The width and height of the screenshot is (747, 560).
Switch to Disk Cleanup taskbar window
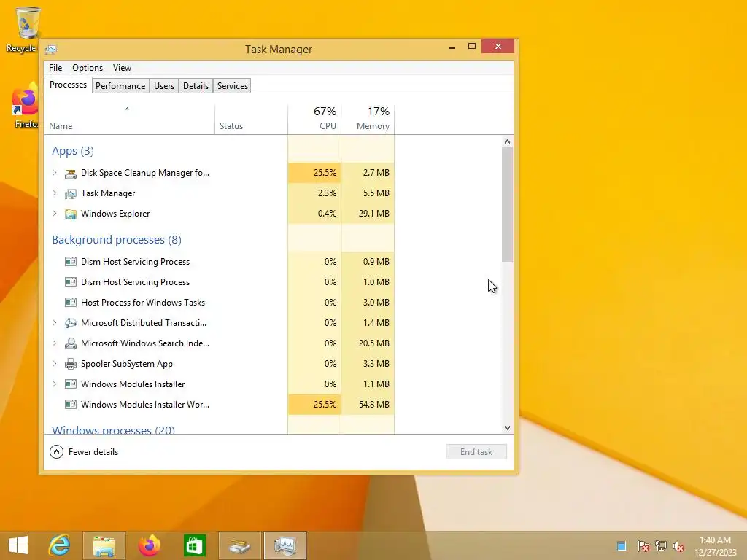point(239,545)
